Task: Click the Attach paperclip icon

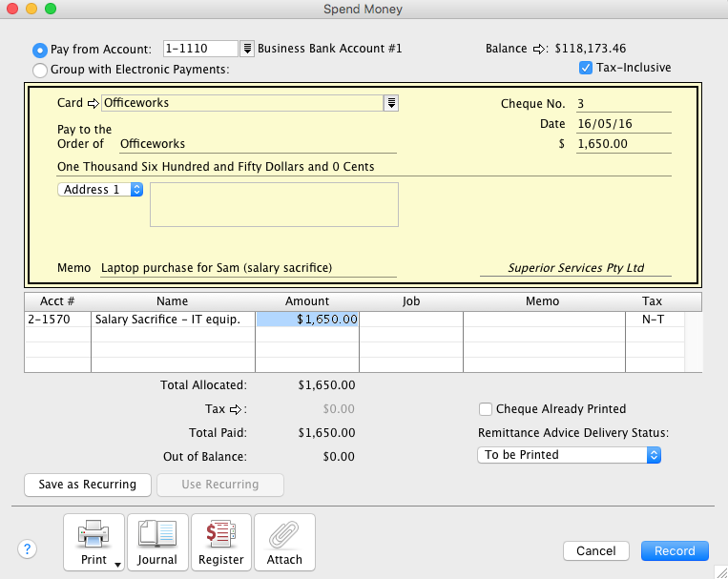Action: [x=284, y=542]
